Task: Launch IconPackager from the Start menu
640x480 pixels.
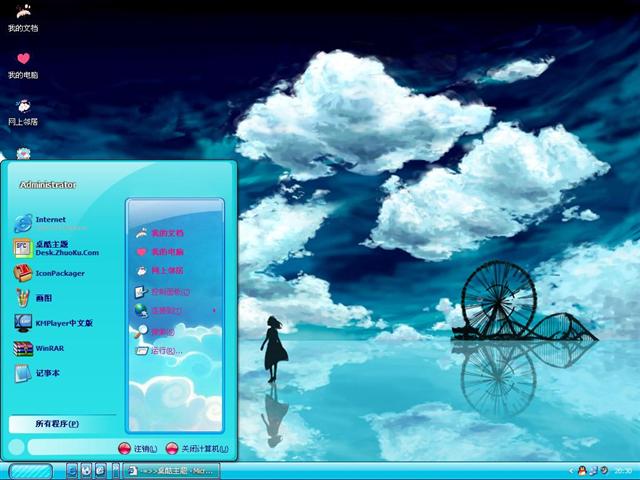Action: 49,273
